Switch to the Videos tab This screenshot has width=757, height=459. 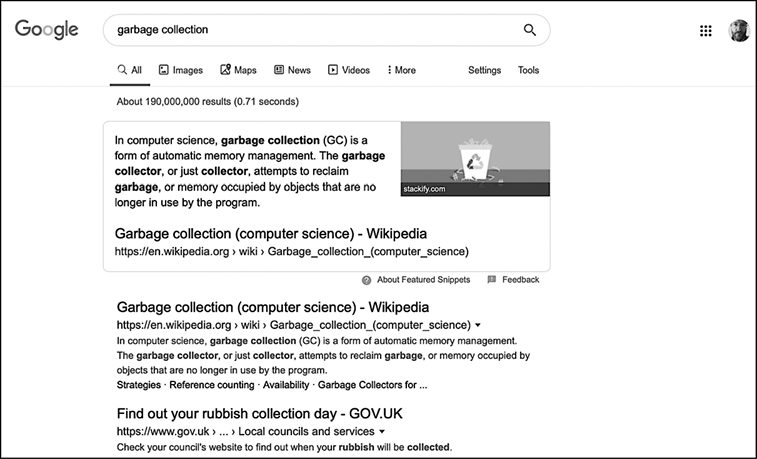coord(348,71)
